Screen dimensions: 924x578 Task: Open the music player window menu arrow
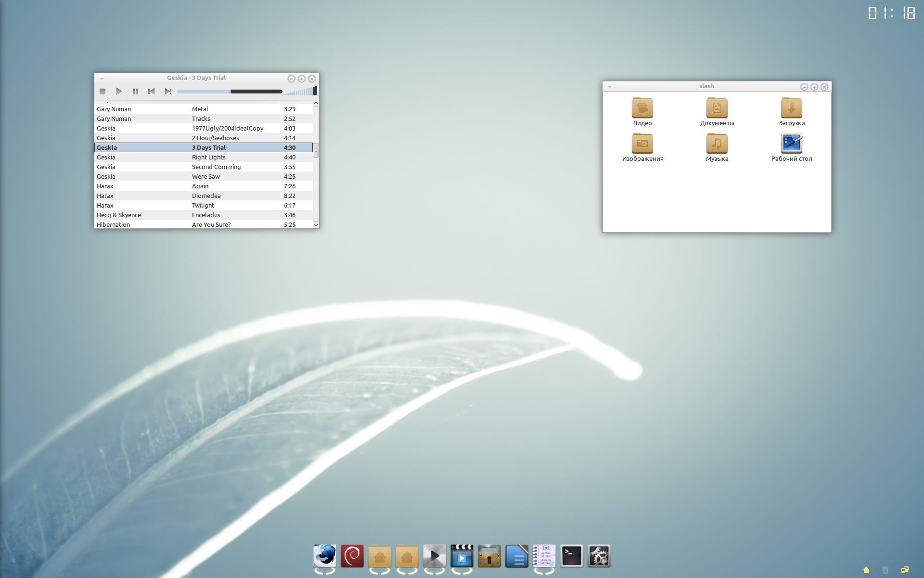click(x=102, y=79)
